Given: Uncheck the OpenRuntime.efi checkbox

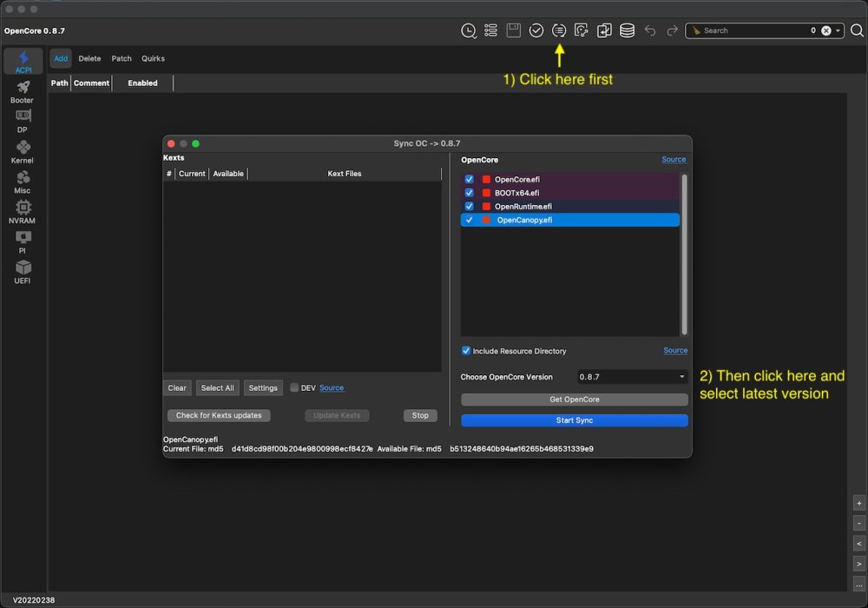Looking at the screenshot, I should (469, 206).
